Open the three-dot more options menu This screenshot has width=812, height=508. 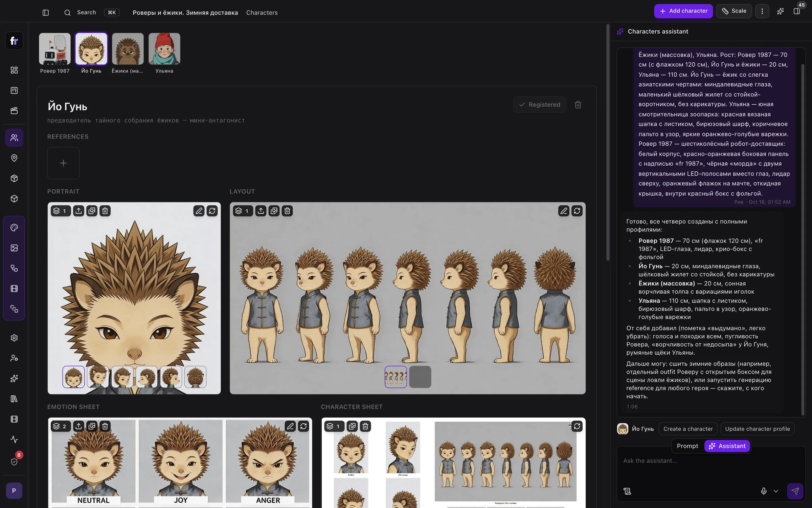[762, 11]
